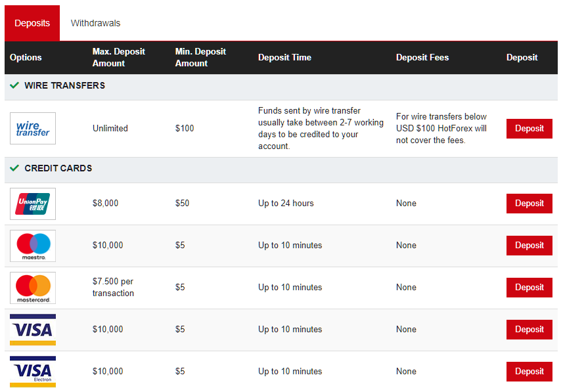The height and width of the screenshot is (392, 563).
Task: Click the $5 minimum in the Maestro row
Action: pyautogui.click(x=180, y=245)
